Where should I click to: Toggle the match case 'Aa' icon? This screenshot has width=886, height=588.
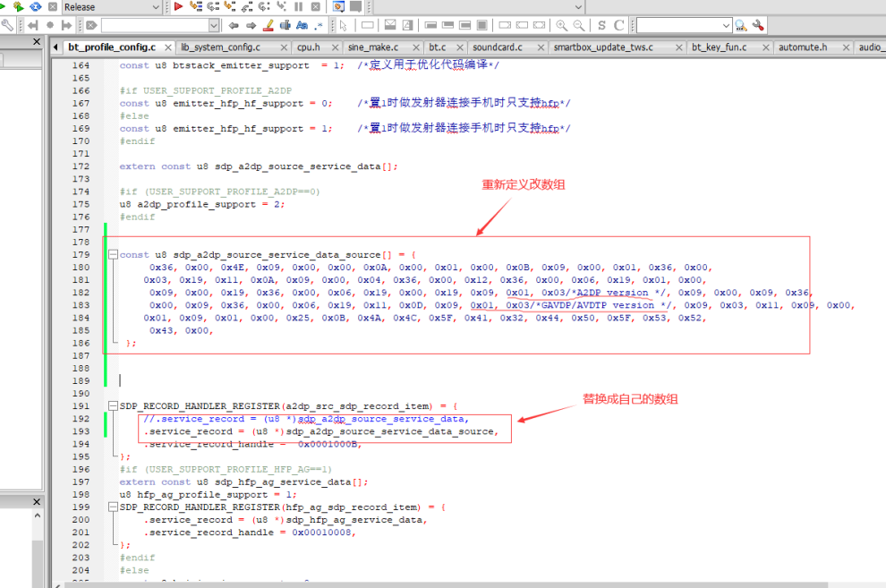[302, 25]
